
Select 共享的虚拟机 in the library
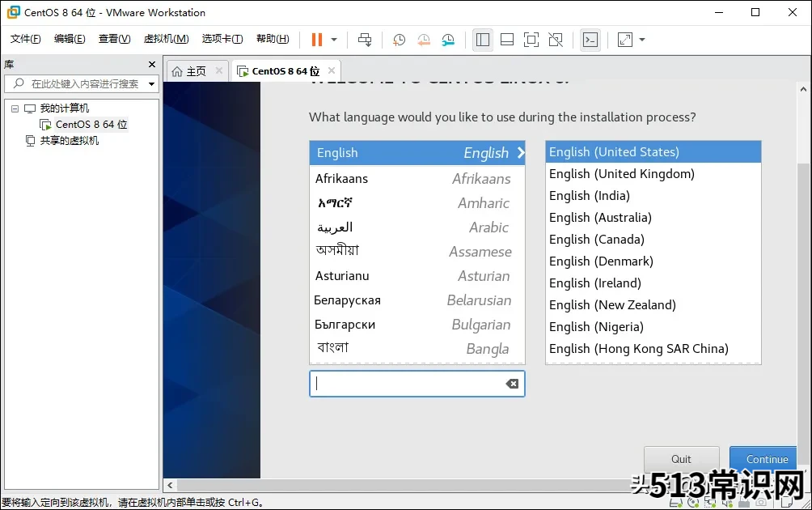tap(70, 141)
